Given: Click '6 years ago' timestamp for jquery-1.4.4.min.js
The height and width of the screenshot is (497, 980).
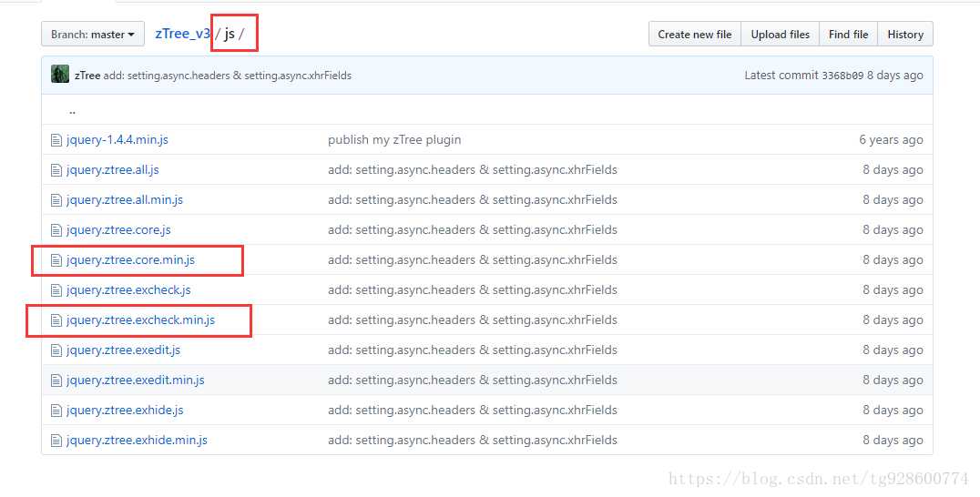Looking at the screenshot, I should click(891, 140).
